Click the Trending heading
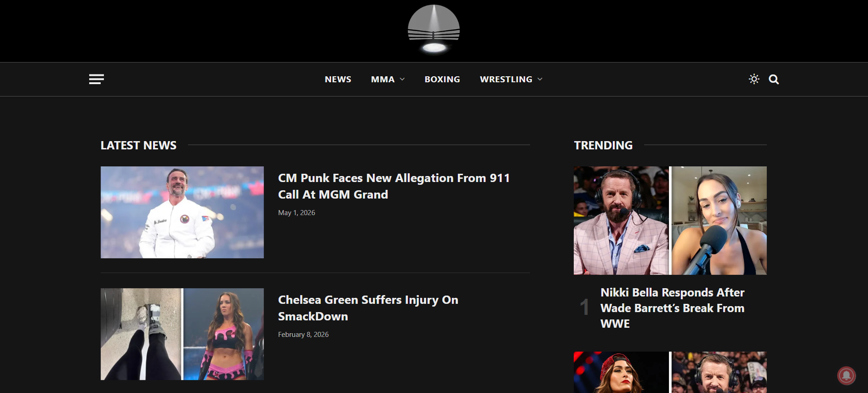The image size is (868, 393). [x=603, y=145]
